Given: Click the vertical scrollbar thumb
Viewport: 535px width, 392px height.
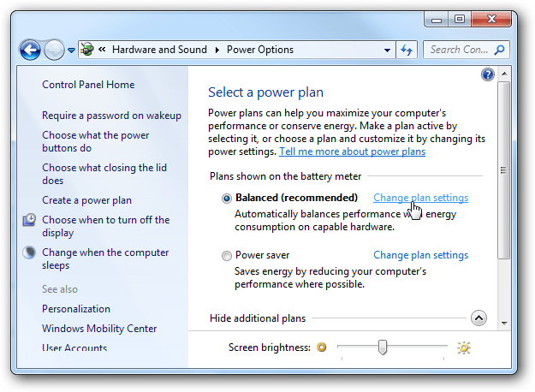Looking at the screenshot, I should pos(503,170).
